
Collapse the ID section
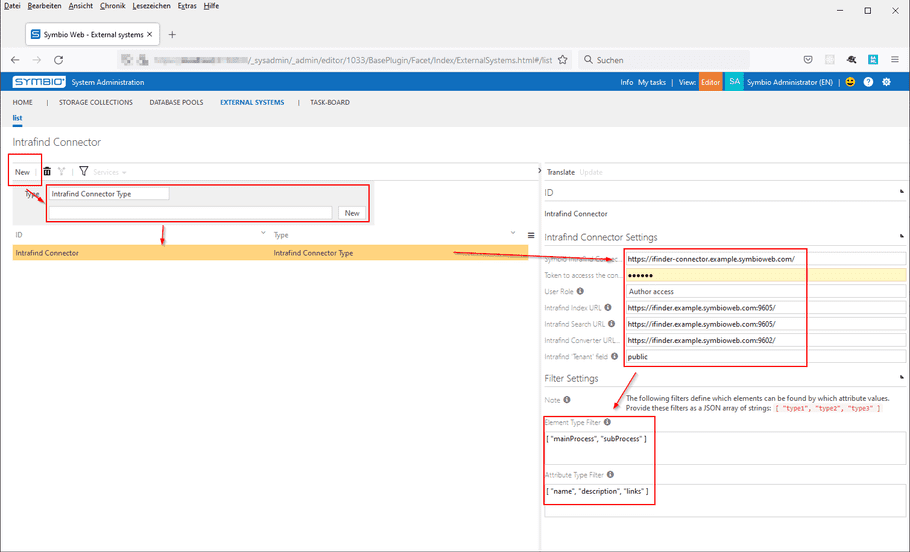(x=901, y=192)
